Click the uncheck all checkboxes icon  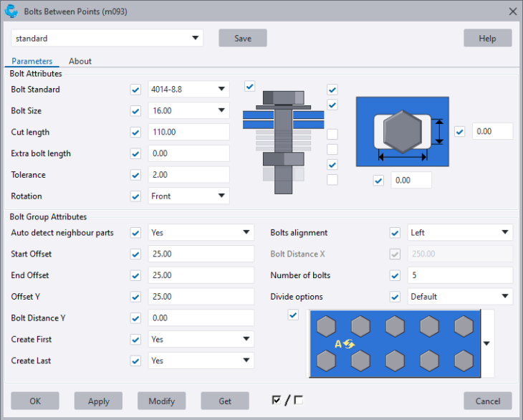point(299,400)
